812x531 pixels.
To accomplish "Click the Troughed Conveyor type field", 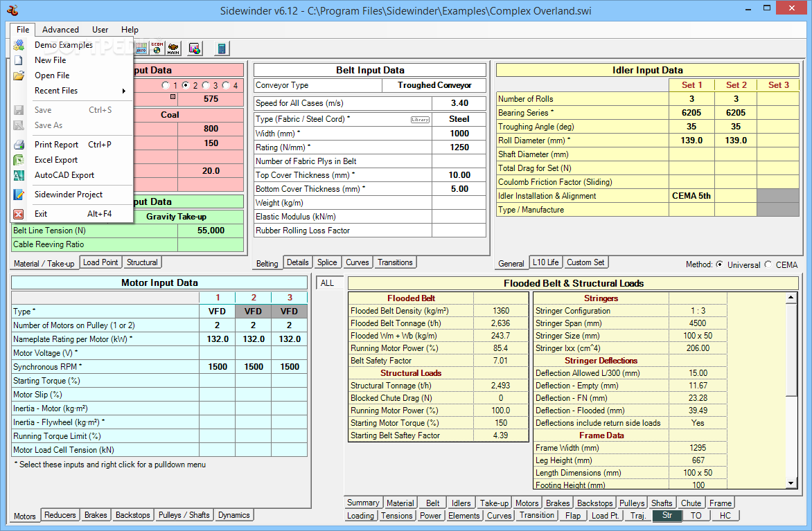I will pos(434,85).
